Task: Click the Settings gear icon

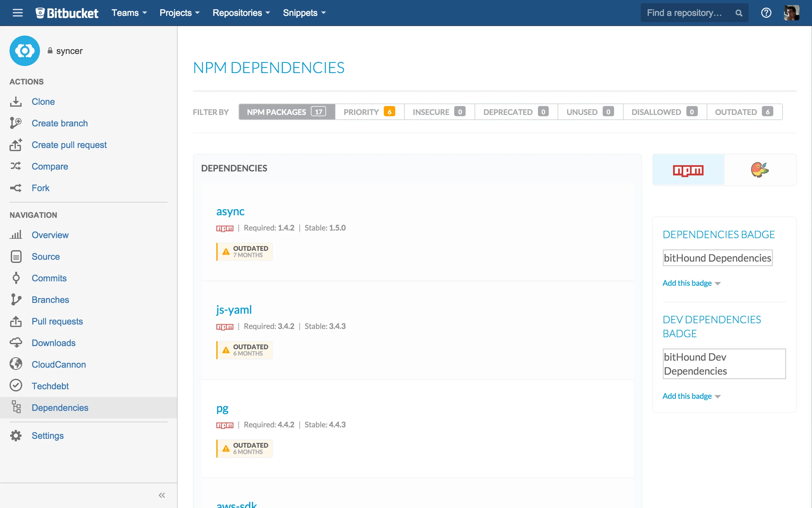Action: point(16,435)
